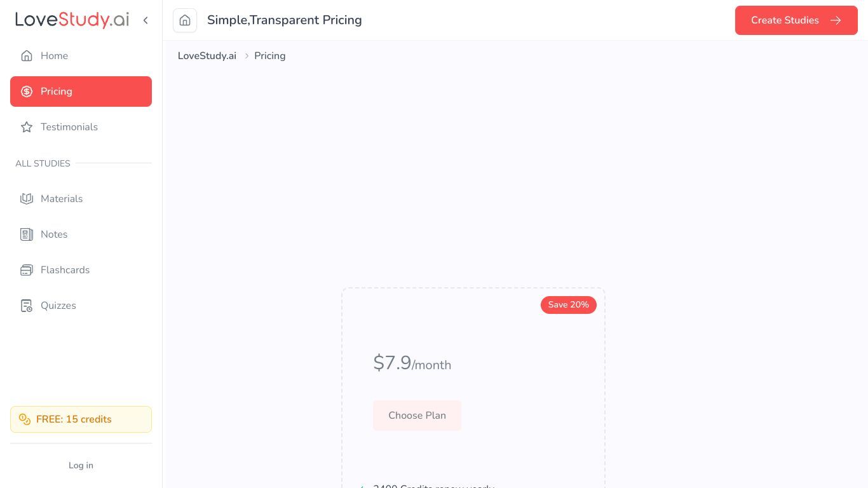Click the Flashcards cards icon
The image size is (868, 488).
click(x=27, y=270)
